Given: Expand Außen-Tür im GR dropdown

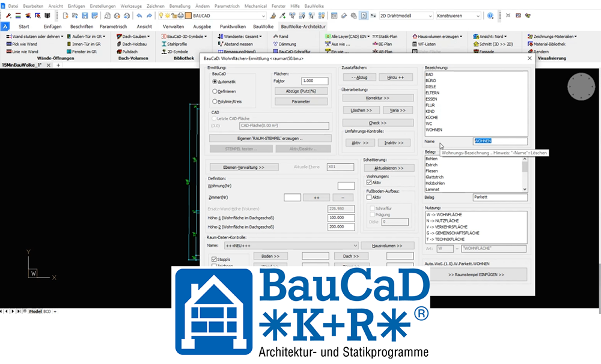Looking at the screenshot, I should click(104, 37).
